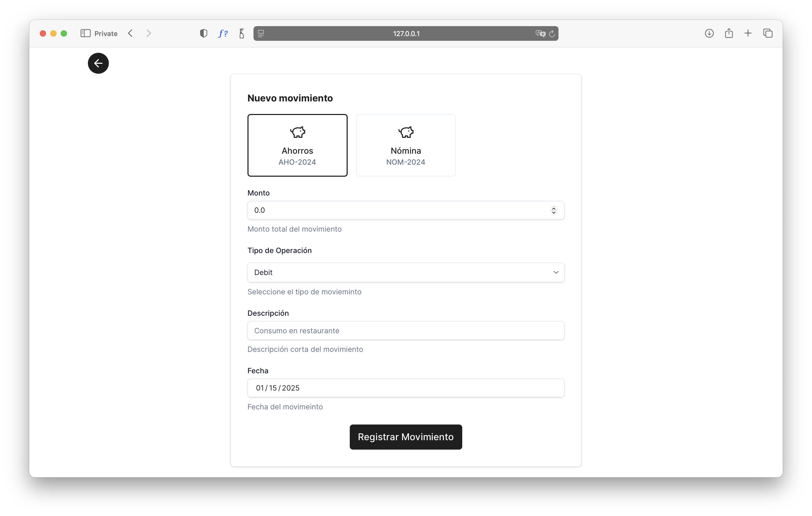
Task: Click the Descripción field label
Action: click(x=268, y=313)
